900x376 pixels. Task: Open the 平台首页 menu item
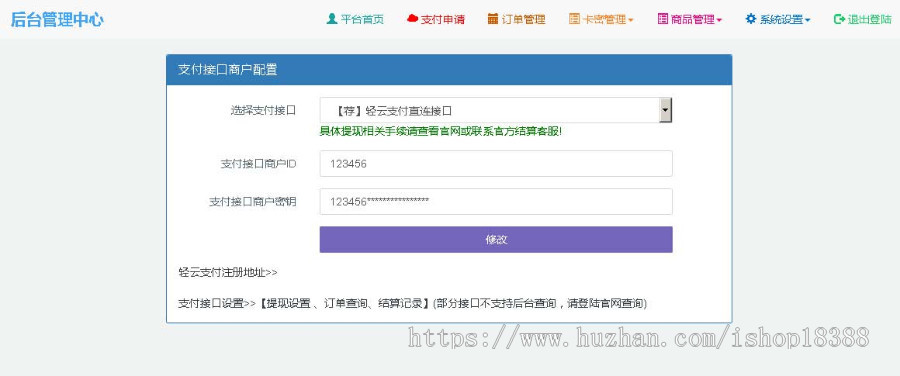pos(355,19)
